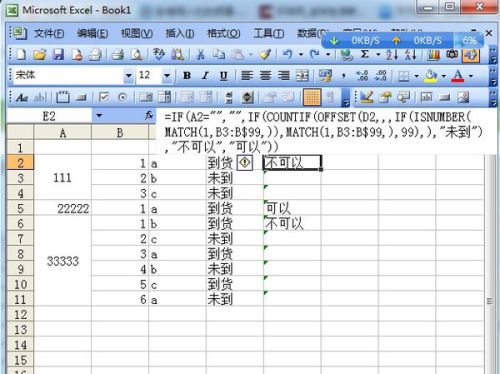Screen dimensions: 500x374
Task: Decrease decimal places
Action: point(381,76)
